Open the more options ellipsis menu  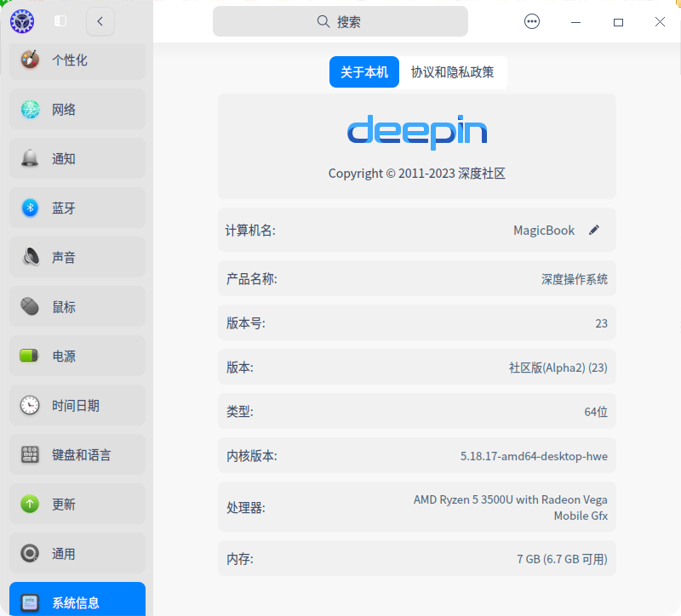(x=531, y=21)
